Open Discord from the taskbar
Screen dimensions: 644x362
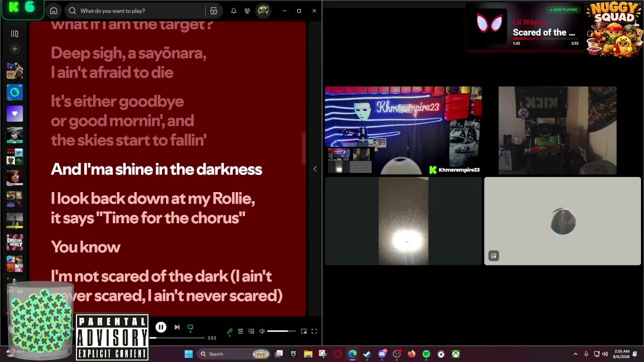[x=382, y=354]
